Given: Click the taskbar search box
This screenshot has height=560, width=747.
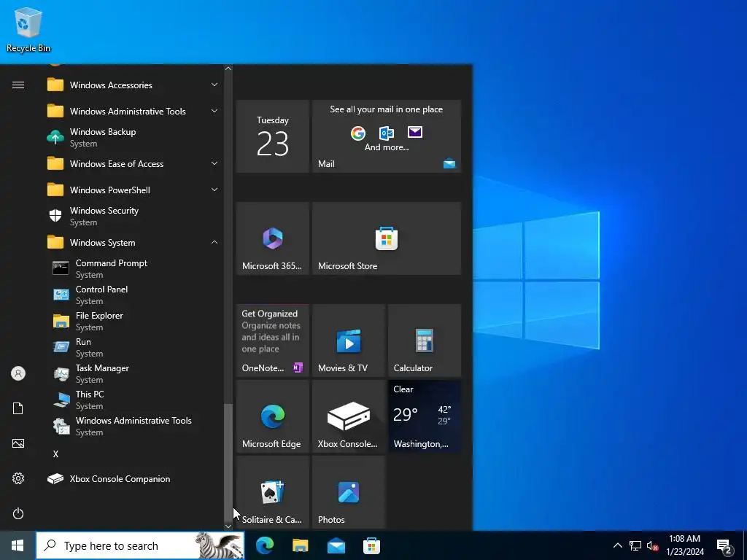Looking at the screenshot, I should tap(140, 545).
